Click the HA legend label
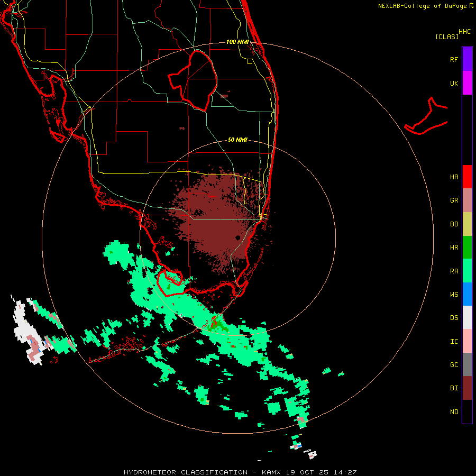476x476 pixels. (x=454, y=177)
